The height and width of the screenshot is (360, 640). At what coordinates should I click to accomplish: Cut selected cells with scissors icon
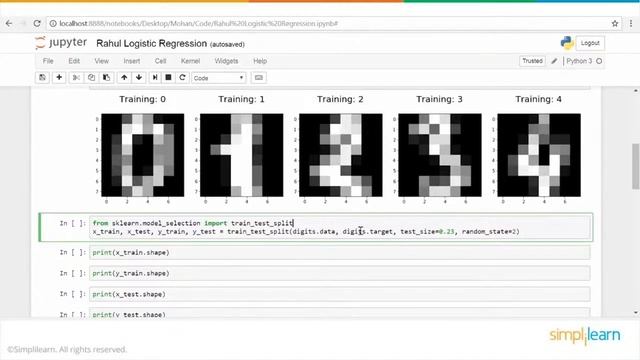(76, 78)
